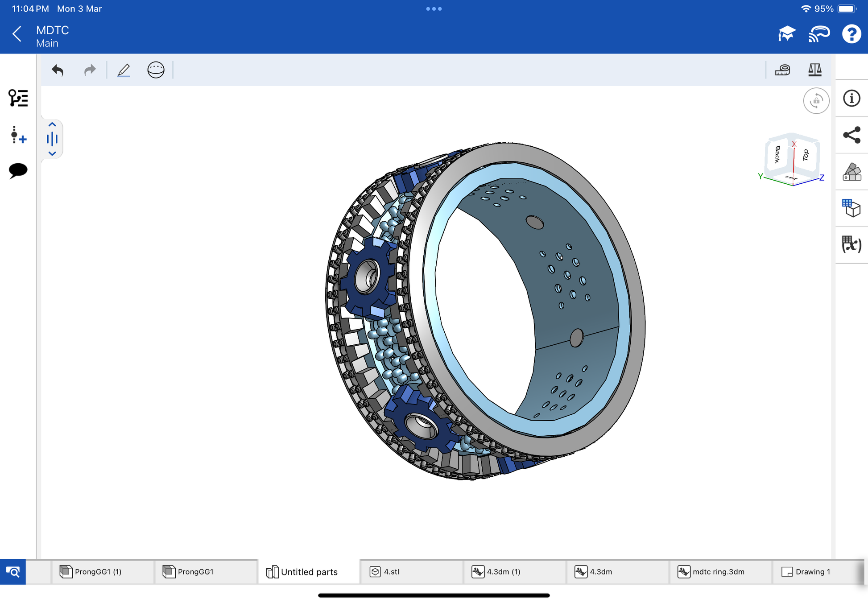Toggle the rotation lock button
The height and width of the screenshot is (603, 868).
[816, 101]
